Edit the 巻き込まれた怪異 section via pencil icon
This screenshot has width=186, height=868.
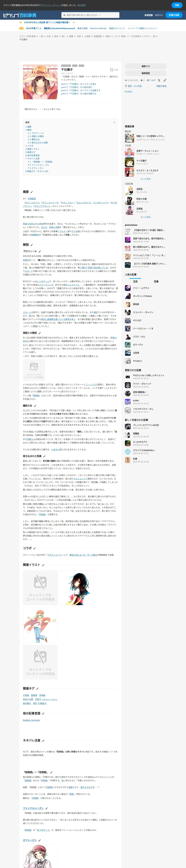coord(44,456)
